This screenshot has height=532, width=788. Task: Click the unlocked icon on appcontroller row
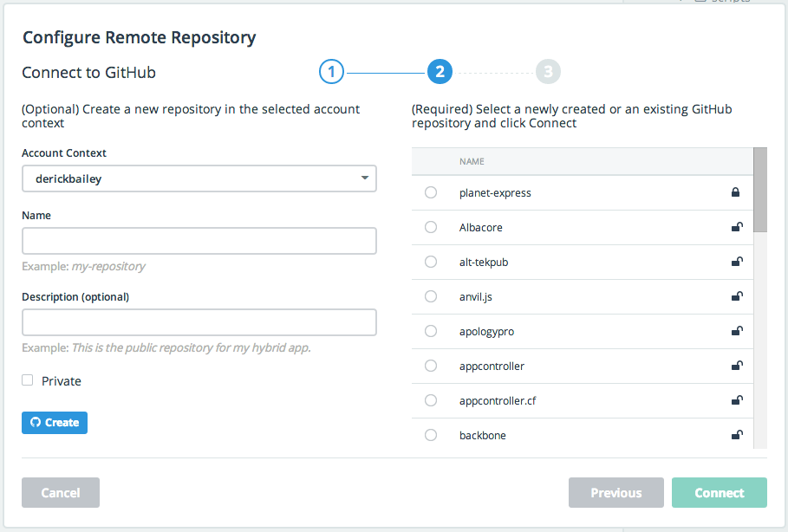click(737, 366)
